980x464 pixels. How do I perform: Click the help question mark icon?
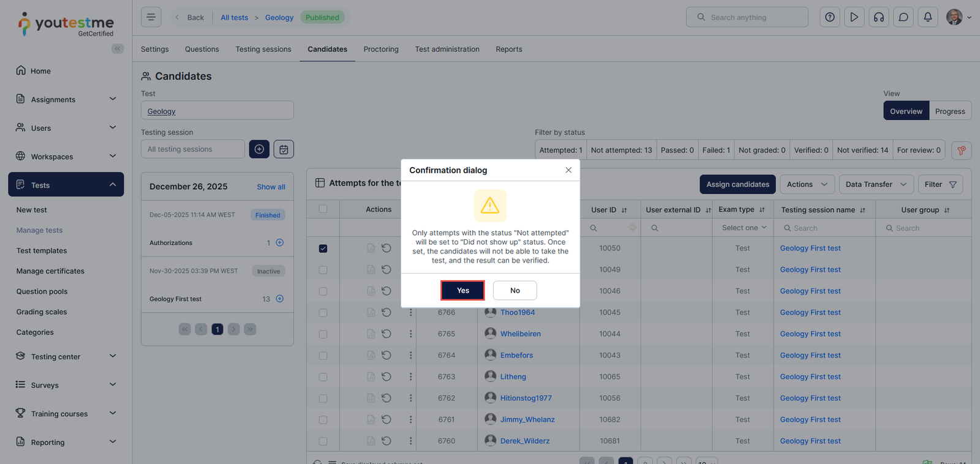[x=830, y=17]
